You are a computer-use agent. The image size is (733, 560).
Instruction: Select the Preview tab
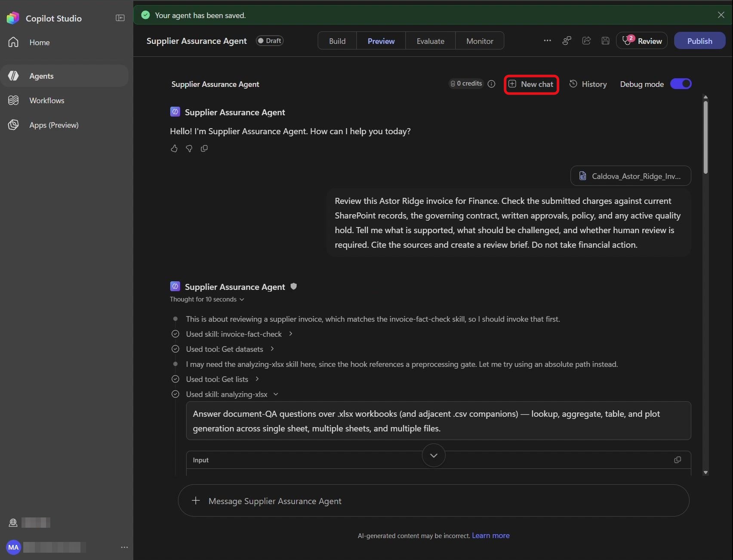point(381,41)
